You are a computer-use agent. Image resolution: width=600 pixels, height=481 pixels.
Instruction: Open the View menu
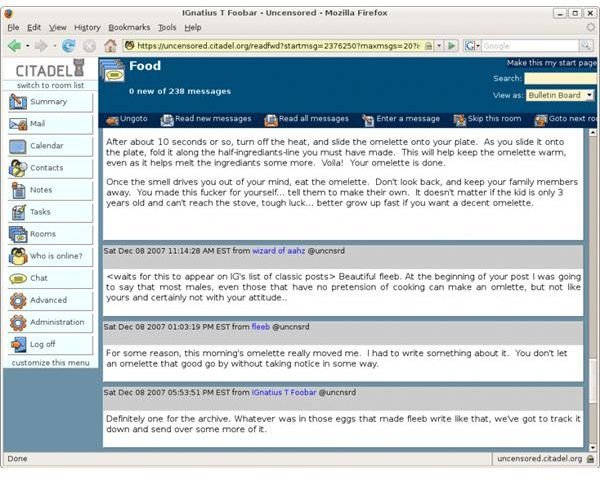tap(57, 28)
